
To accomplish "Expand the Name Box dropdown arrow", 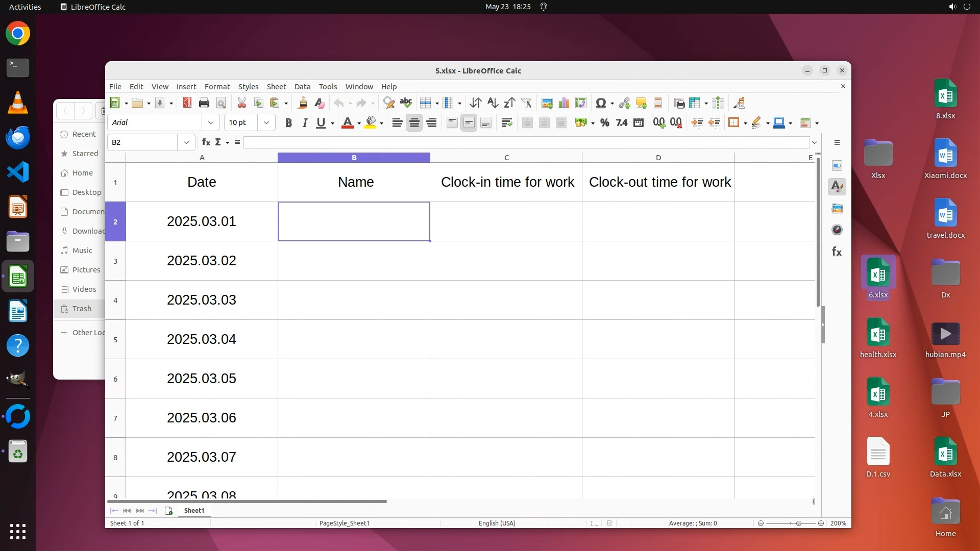I will pos(186,142).
